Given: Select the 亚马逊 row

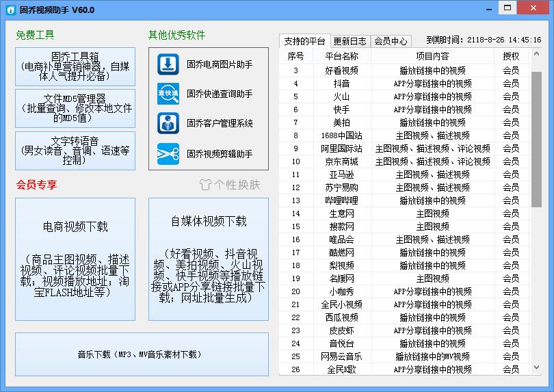Looking at the screenshot, I should click(404, 174).
